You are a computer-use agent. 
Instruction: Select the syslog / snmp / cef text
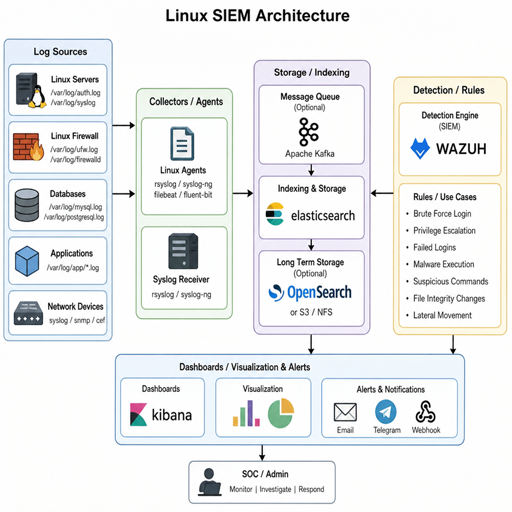(x=77, y=320)
